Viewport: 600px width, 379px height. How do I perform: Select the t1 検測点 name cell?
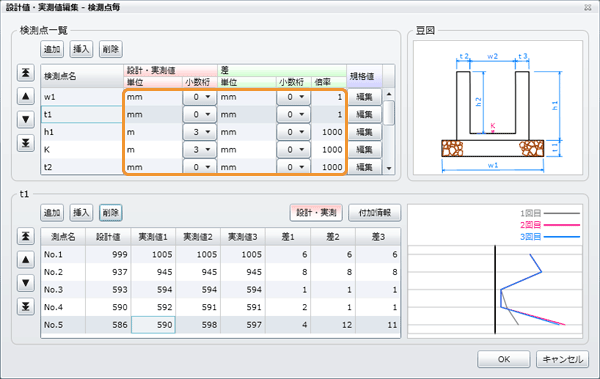[x=82, y=114]
